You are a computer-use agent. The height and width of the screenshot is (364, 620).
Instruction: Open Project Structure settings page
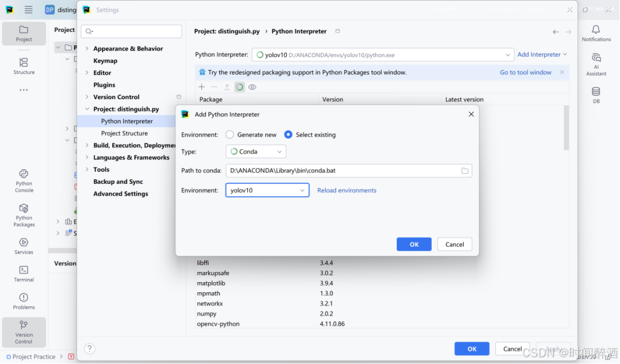(124, 133)
